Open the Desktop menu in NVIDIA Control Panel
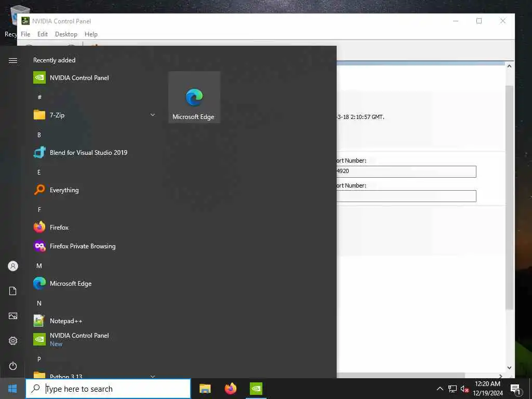The image size is (532, 399). (x=66, y=34)
